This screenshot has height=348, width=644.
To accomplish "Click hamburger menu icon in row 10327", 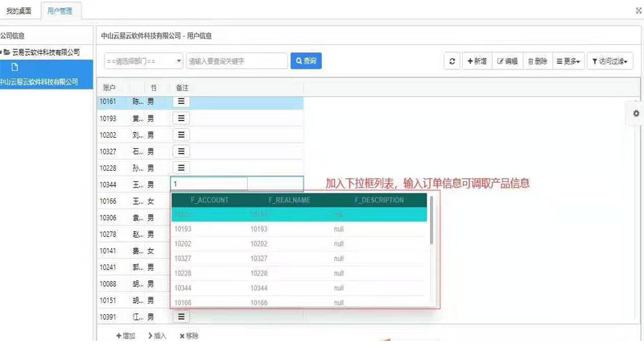I will (182, 151).
